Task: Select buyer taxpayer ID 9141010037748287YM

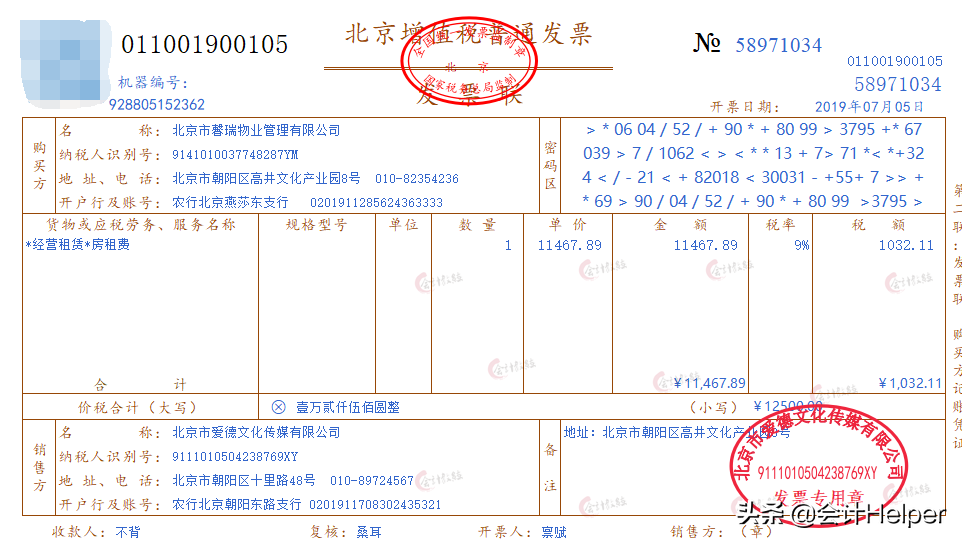Action: (235, 155)
